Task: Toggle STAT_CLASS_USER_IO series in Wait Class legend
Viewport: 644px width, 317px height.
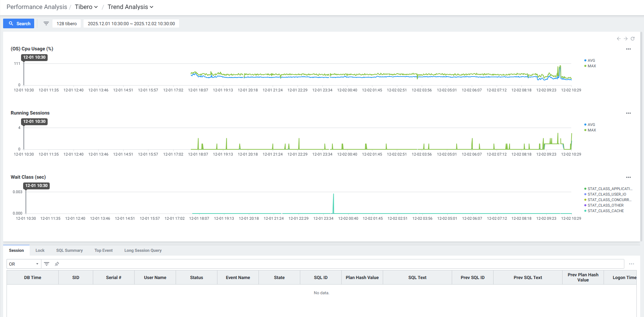Action: pyautogui.click(x=606, y=194)
